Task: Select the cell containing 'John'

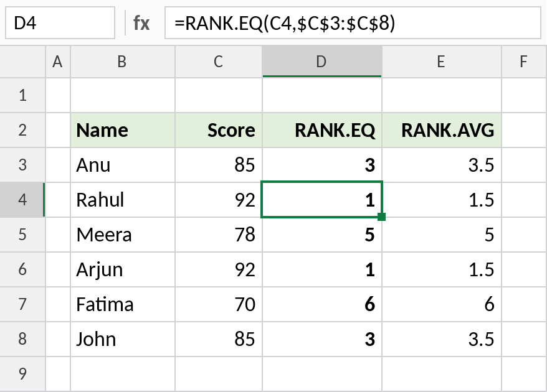Action: (123, 339)
